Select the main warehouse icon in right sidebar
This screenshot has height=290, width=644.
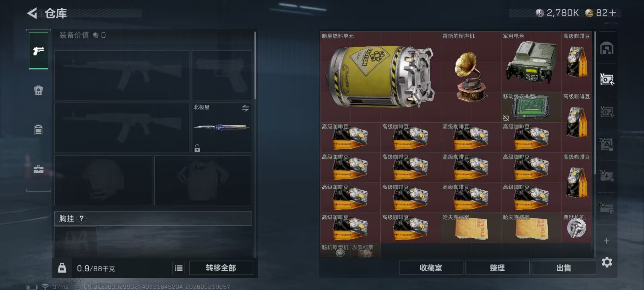coord(607,48)
